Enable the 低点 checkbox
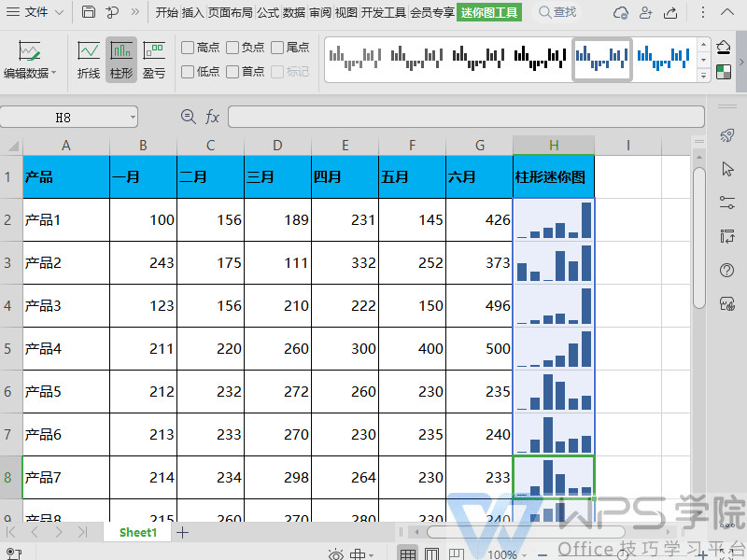The width and height of the screenshot is (747, 560). 188,72
